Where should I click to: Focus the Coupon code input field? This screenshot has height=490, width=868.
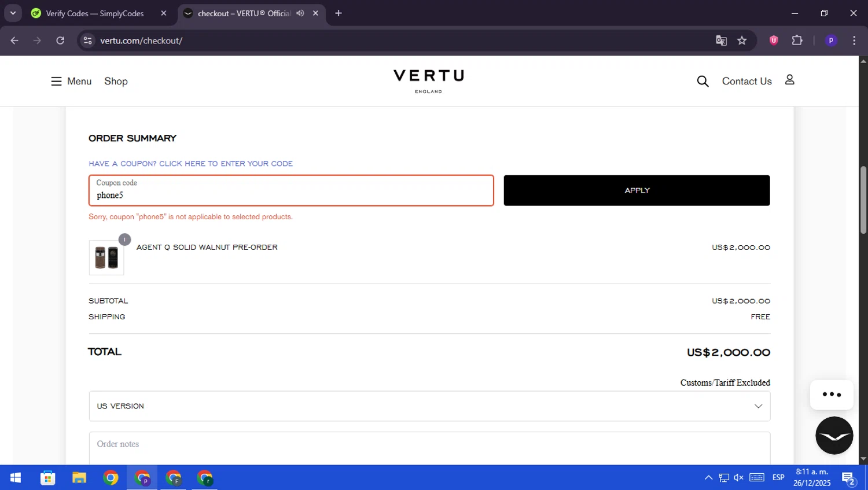pyautogui.click(x=291, y=190)
